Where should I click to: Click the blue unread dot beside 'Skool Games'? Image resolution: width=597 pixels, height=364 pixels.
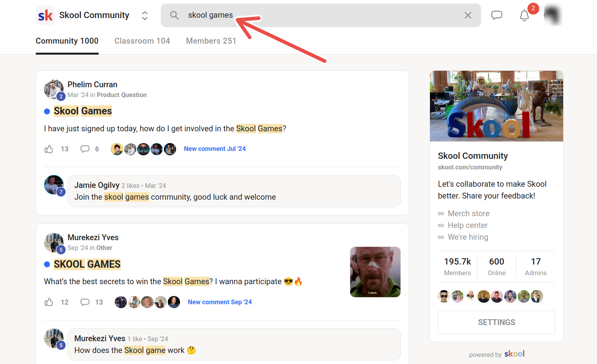click(x=47, y=111)
